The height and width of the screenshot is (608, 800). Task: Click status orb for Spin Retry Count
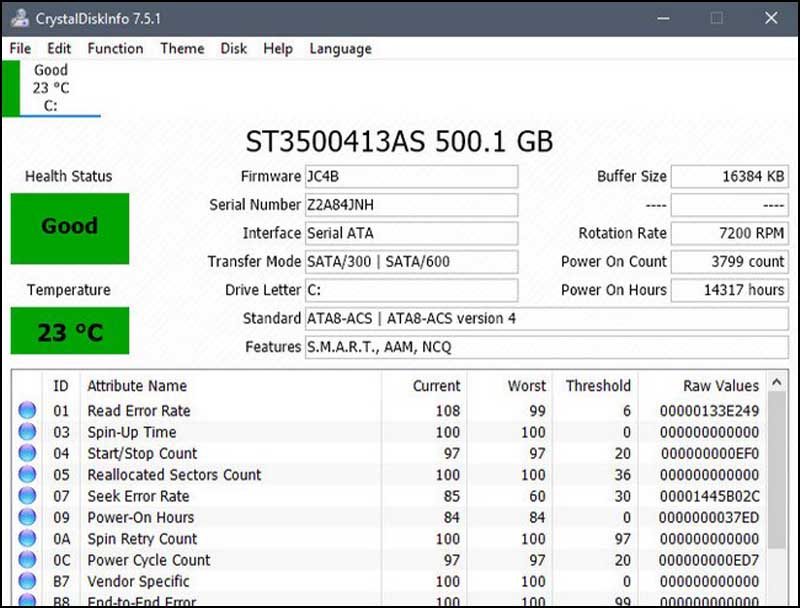tap(27, 539)
